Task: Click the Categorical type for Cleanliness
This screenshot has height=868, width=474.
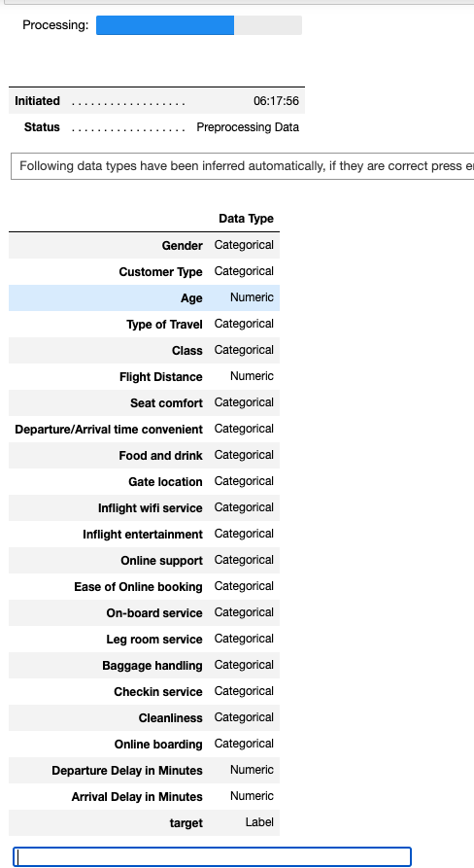Action: pyautogui.click(x=244, y=717)
